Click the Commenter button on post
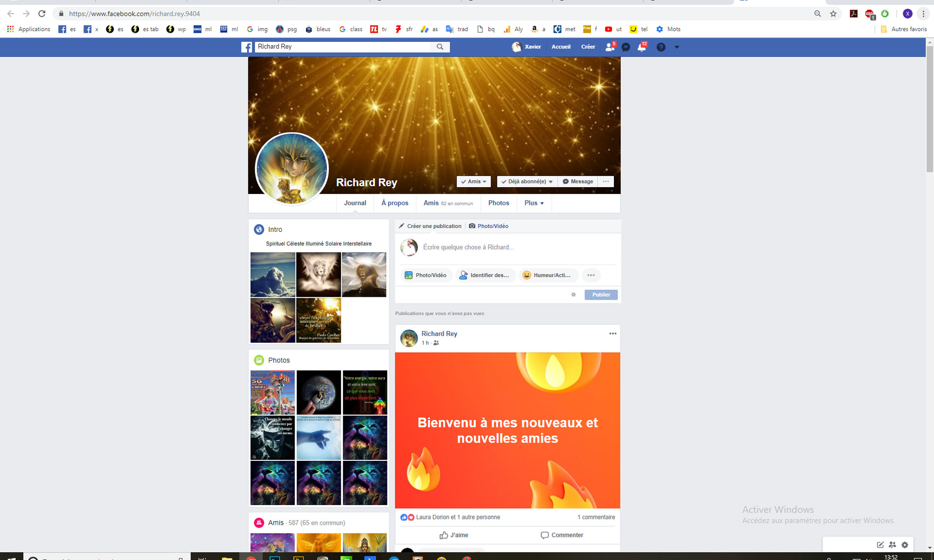Viewport: 934px width, 560px height. pyautogui.click(x=562, y=535)
